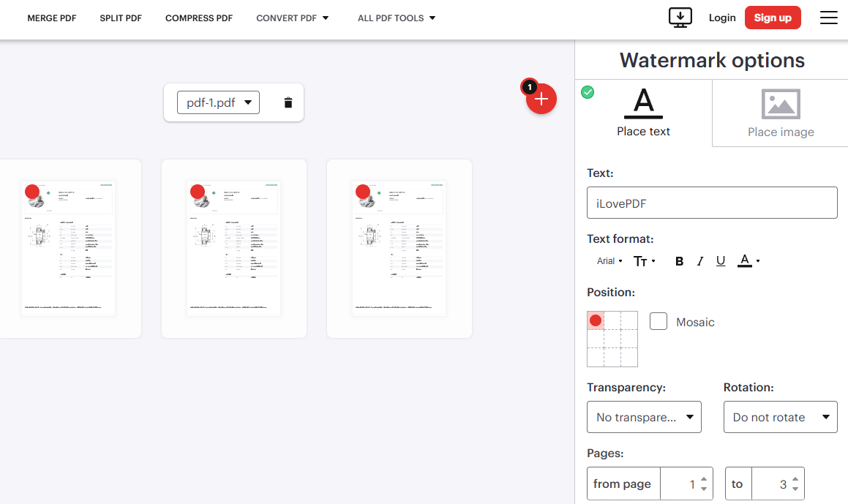
Task: Apply bold text formatting
Action: [x=679, y=261]
